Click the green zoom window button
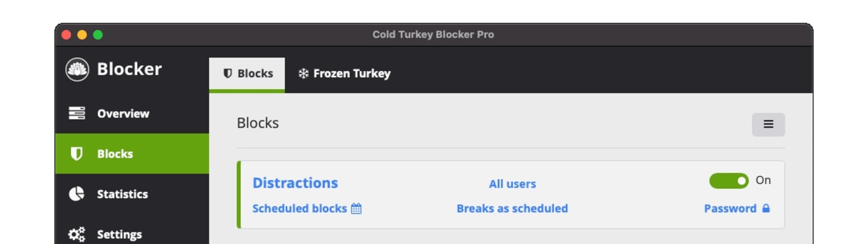The width and height of the screenshot is (868, 244). point(98,35)
